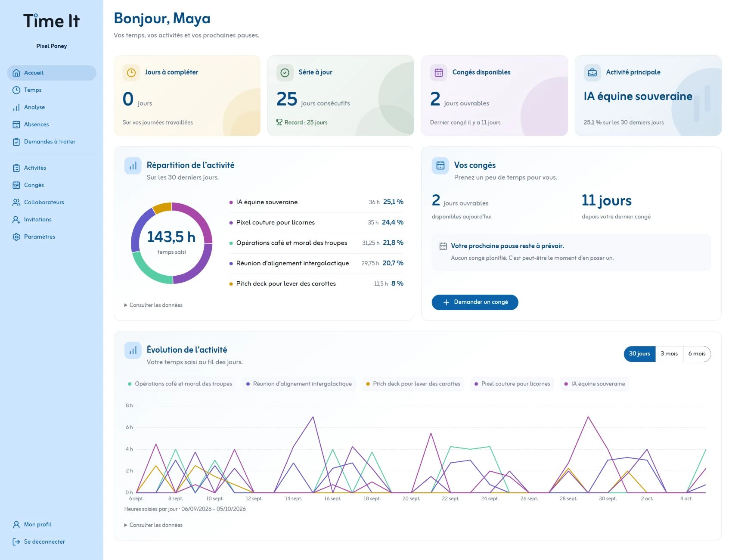Screen dimensions: 732x560
Task: Expand Consulter les données under donut chart
Action: coord(153,305)
